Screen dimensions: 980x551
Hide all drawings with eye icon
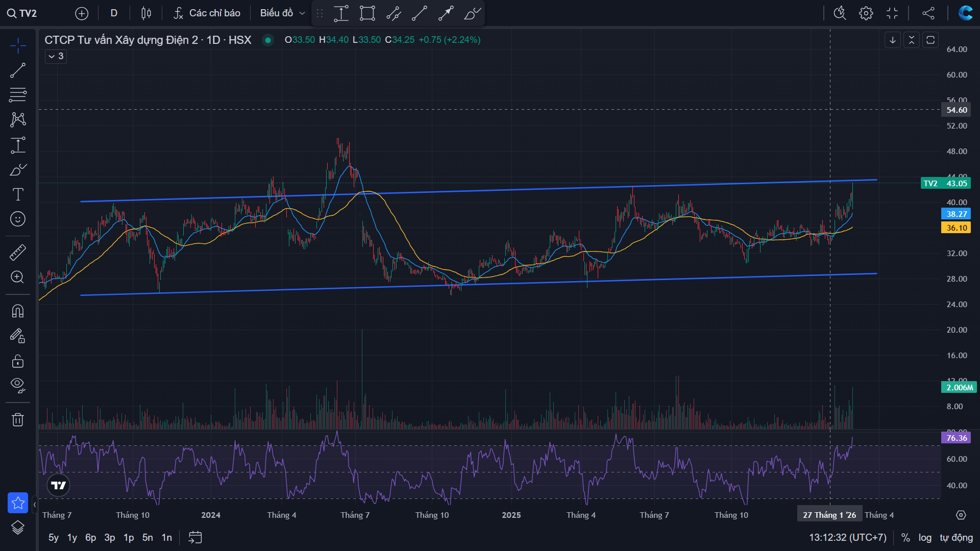click(18, 385)
